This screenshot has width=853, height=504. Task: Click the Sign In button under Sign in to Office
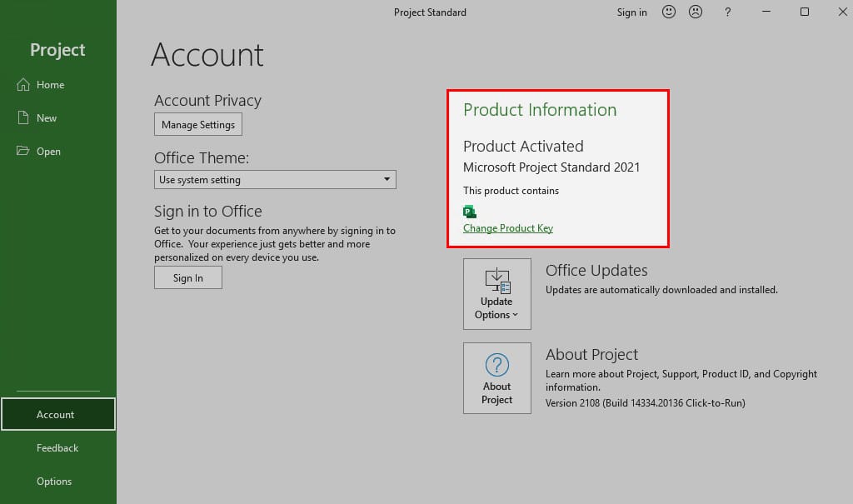pyautogui.click(x=188, y=277)
